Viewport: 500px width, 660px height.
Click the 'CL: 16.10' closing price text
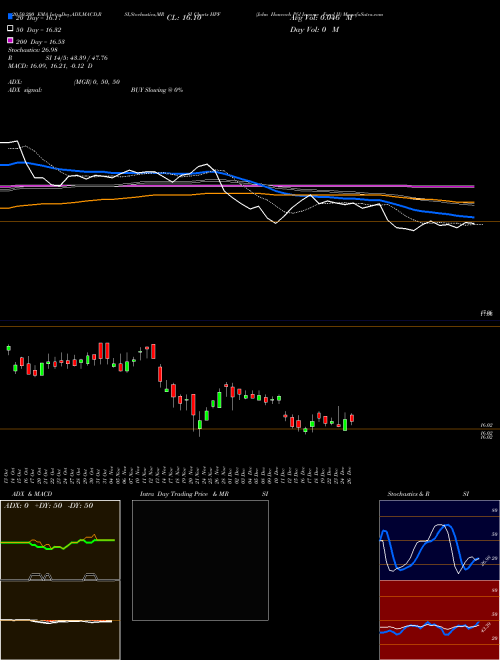pos(184,18)
